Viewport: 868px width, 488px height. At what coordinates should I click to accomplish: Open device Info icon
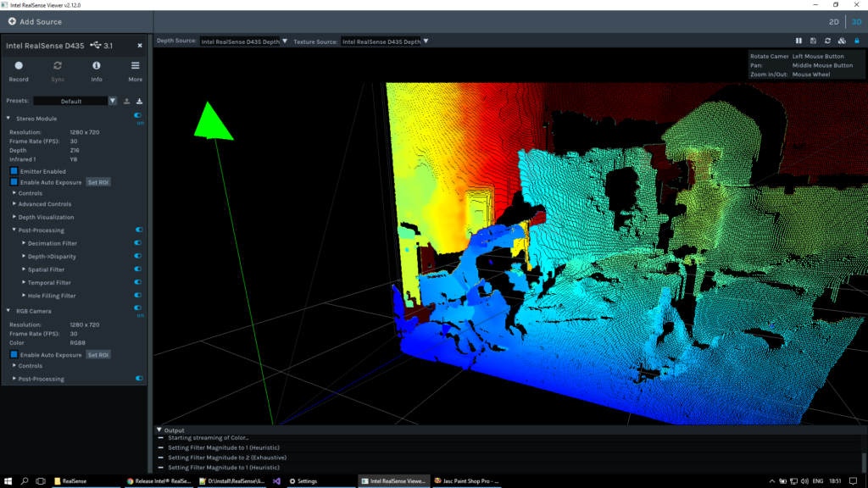tap(97, 65)
